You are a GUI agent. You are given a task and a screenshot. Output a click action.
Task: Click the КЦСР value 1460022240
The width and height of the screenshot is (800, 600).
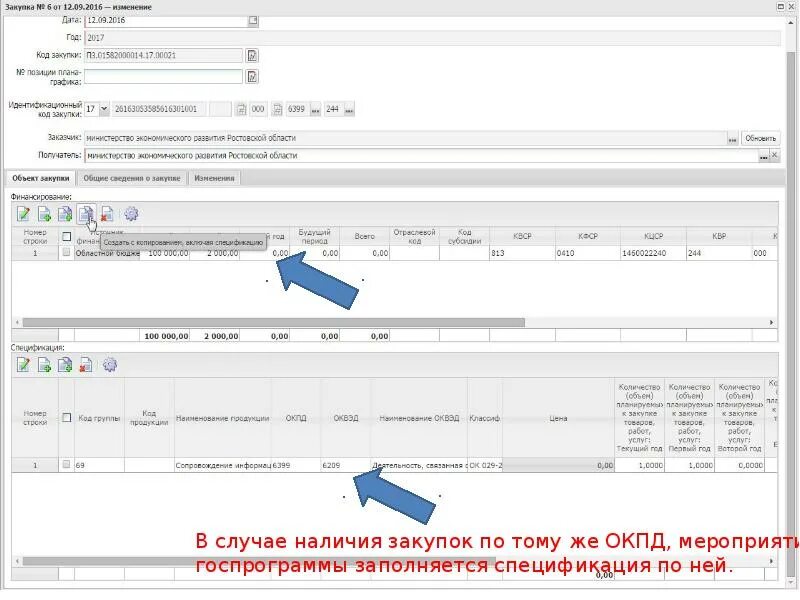click(x=653, y=253)
